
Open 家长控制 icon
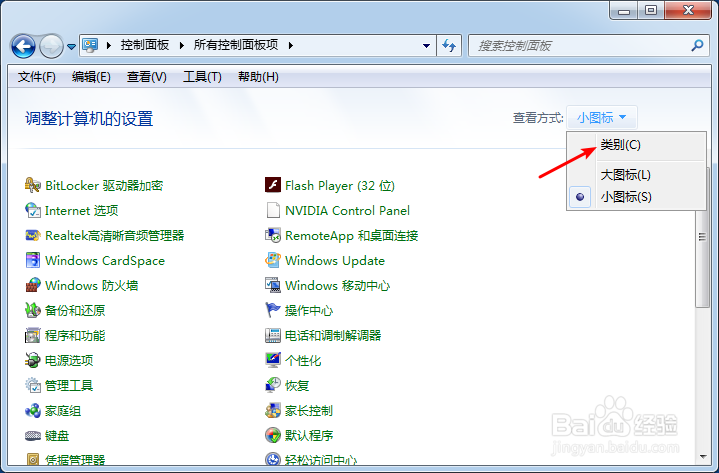pos(273,411)
